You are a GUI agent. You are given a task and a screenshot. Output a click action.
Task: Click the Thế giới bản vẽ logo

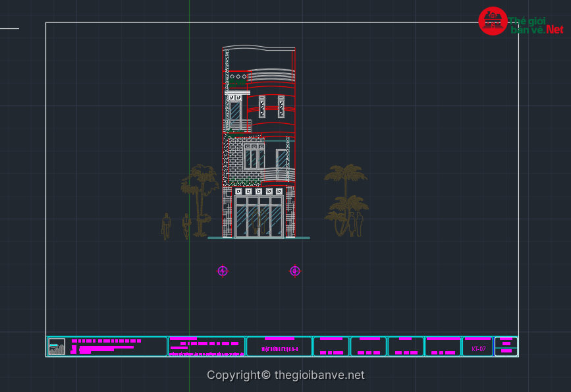point(521,22)
